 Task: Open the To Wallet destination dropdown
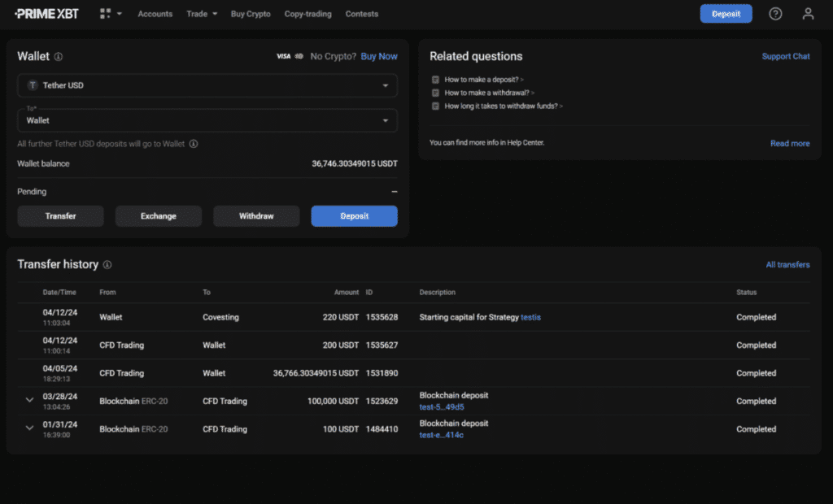(x=207, y=120)
